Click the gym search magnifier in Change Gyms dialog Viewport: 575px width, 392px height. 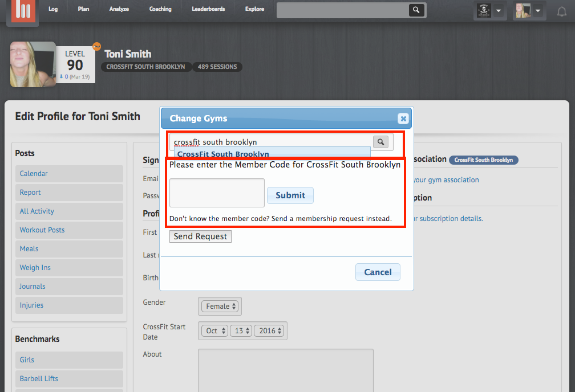(380, 142)
